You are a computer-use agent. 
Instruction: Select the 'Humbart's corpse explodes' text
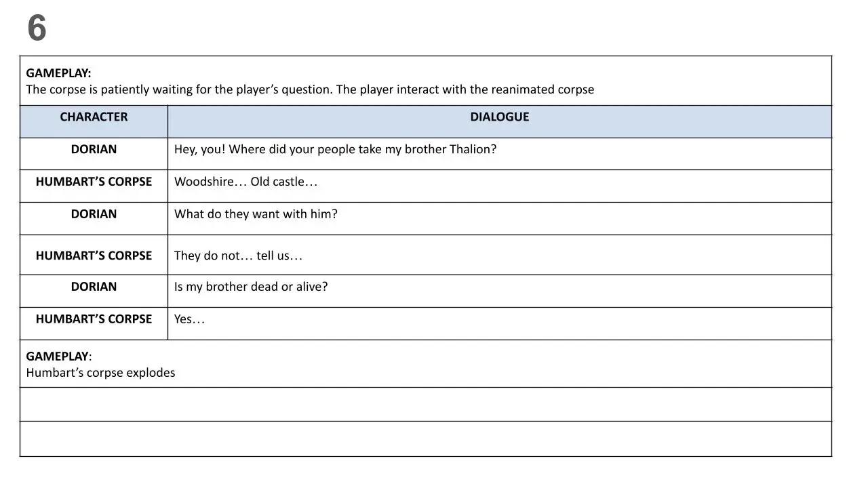[100, 373]
